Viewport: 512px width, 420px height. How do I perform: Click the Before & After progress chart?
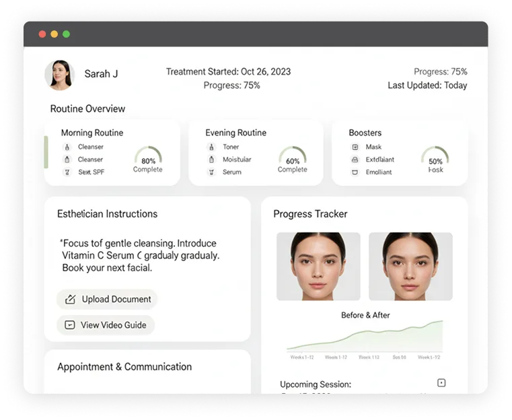(365, 337)
